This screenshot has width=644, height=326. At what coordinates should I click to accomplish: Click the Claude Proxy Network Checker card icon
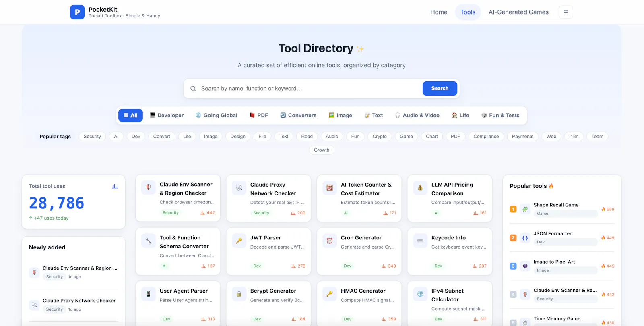point(239,188)
